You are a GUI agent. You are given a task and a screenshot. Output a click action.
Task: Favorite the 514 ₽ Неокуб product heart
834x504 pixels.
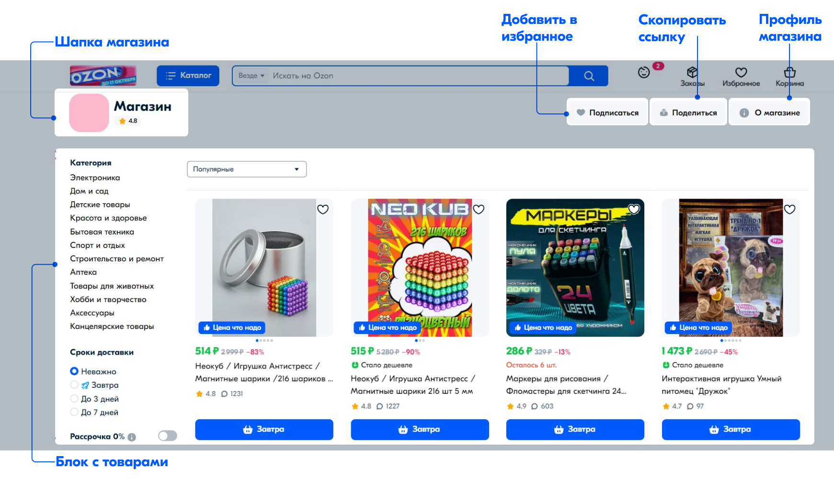[323, 209]
